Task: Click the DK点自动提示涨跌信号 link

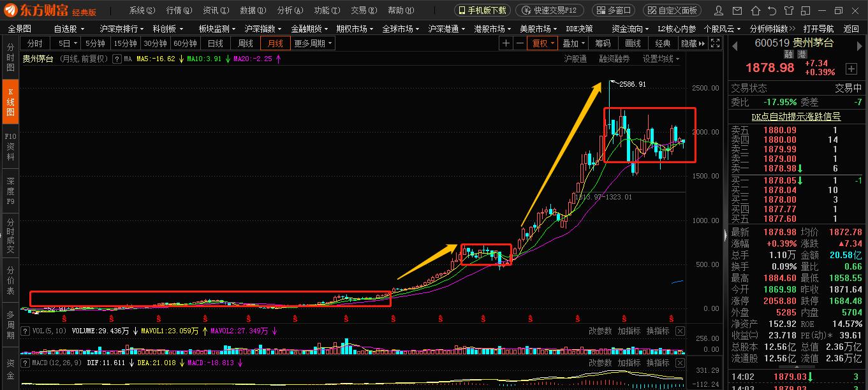Action: click(795, 117)
